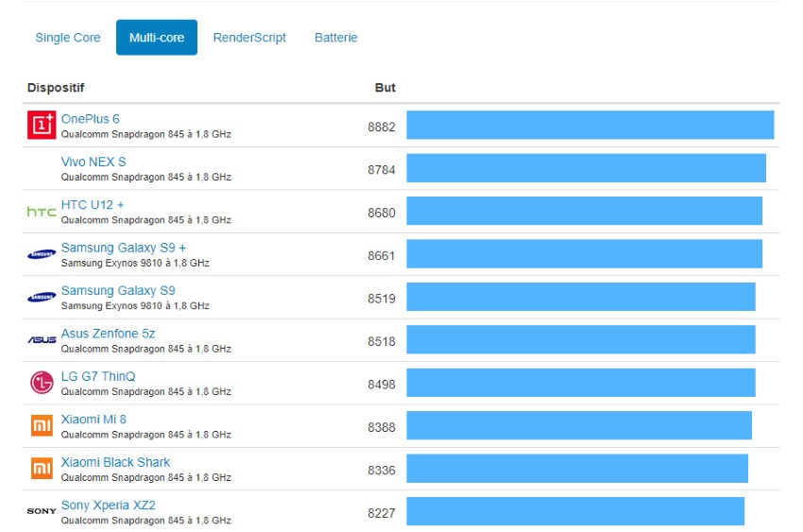Click Exynos 9810 text under Samsung Galaxy S9

point(133,305)
